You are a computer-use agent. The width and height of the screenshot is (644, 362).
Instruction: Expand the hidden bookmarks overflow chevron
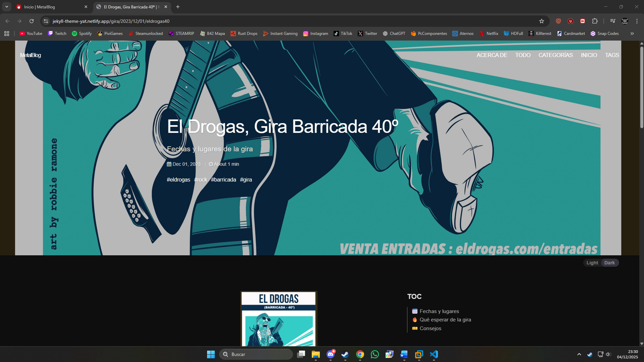[632, 34]
